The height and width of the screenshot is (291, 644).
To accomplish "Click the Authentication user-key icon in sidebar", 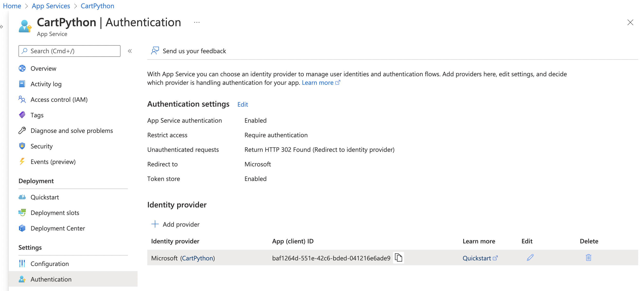I will tap(22, 279).
